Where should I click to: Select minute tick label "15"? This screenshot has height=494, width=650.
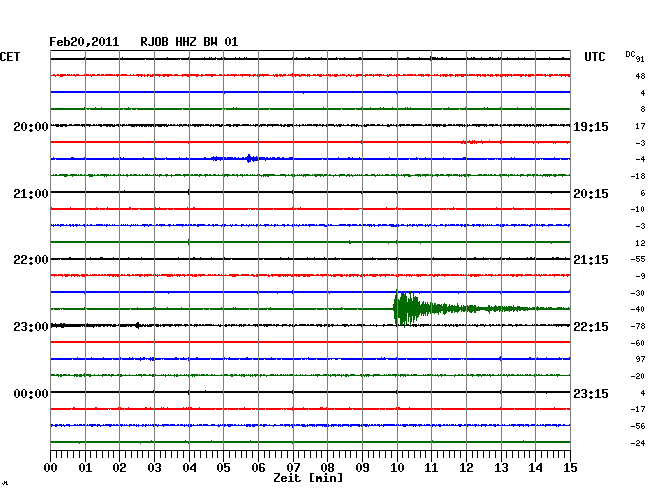(x=570, y=467)
